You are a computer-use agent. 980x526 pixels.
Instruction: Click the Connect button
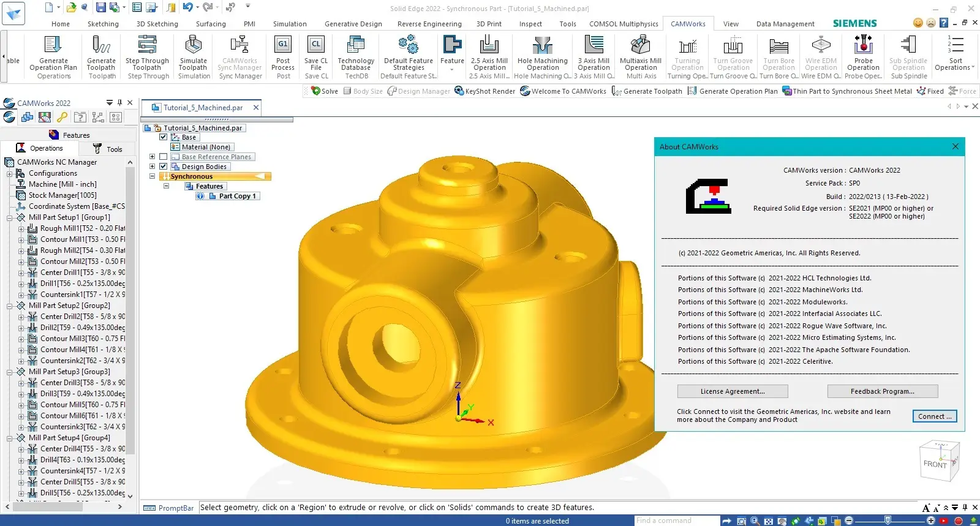(x=935, y=416)
